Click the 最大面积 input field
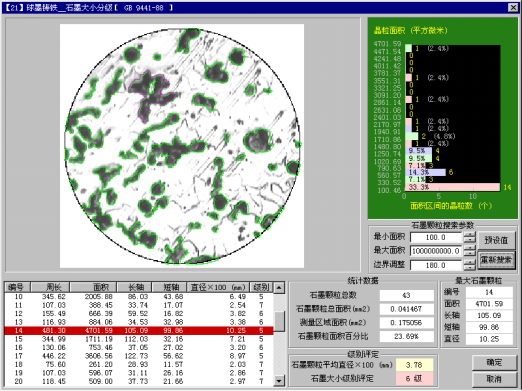522x391 pixels. (x=435, y=251)
